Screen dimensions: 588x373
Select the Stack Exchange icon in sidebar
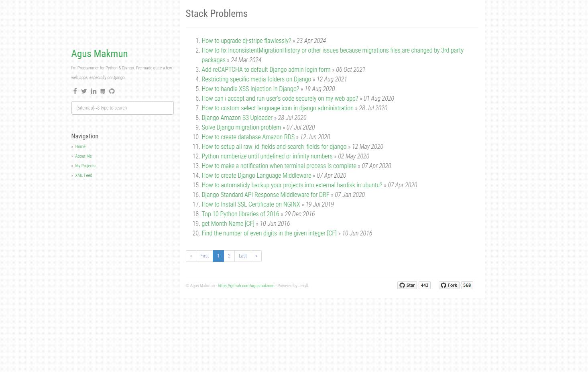(103, 91)
